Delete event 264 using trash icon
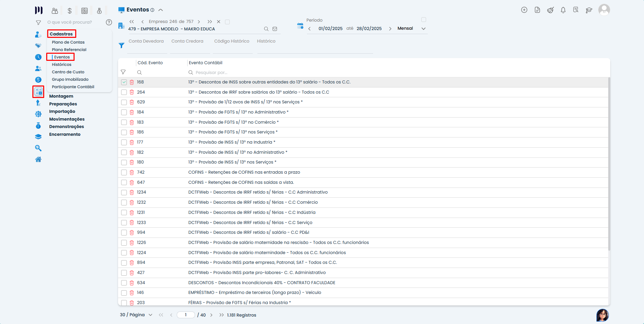The image size is (644, 324). (x=132, y=92)
